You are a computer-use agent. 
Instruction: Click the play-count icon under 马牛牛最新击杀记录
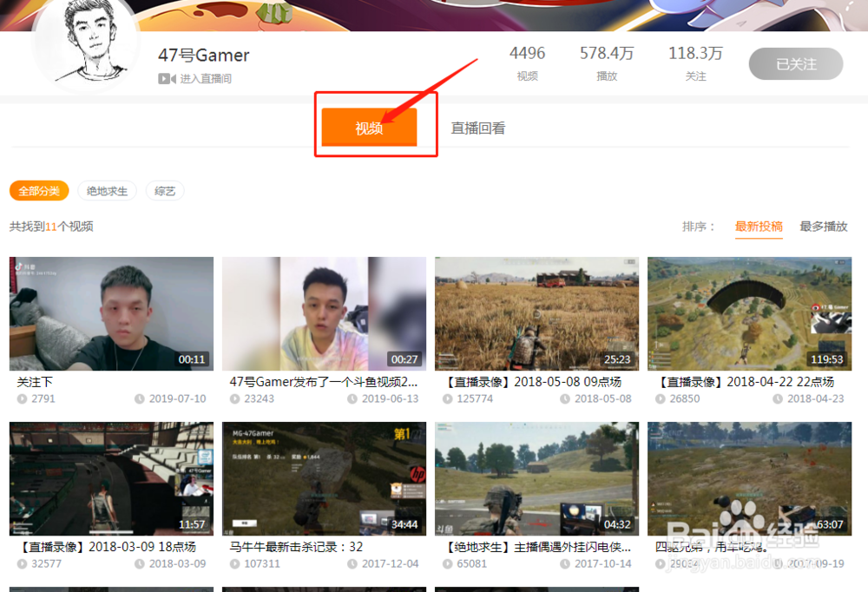point(235,563)
